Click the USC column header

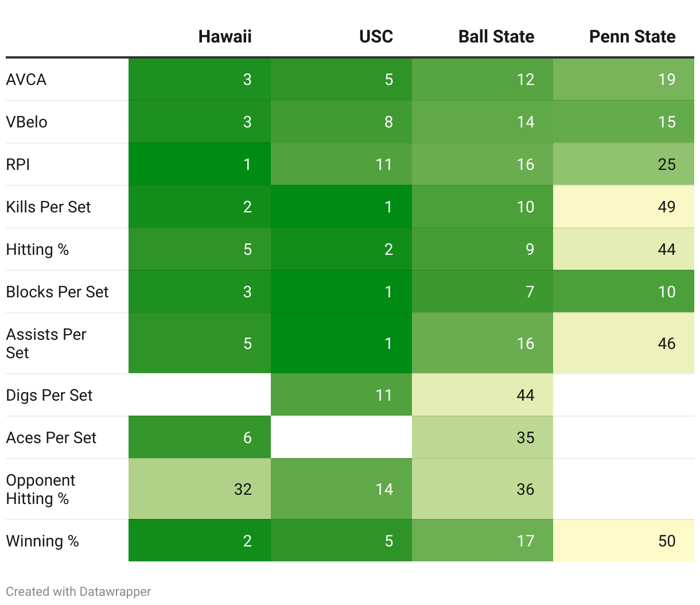click(x=376, y=37)
